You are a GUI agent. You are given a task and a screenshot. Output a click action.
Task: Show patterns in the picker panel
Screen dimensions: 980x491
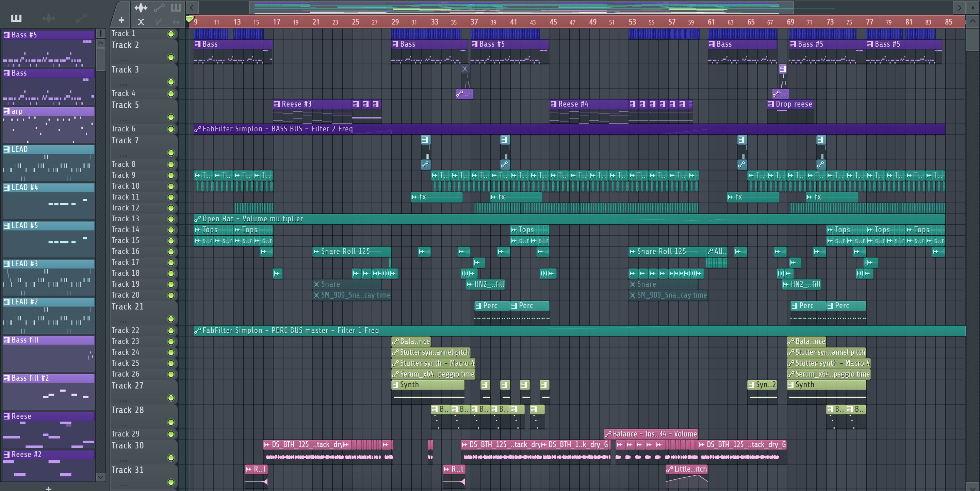(16, 18)
